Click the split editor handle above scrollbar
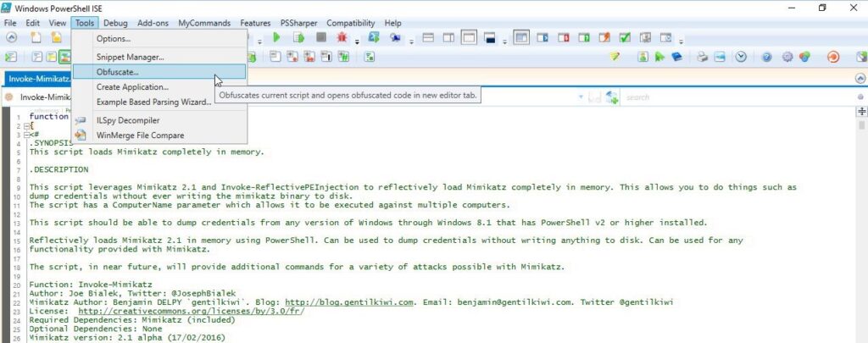Image resolution: width=868 pixels, height=343 pixels. coord(862,112)
